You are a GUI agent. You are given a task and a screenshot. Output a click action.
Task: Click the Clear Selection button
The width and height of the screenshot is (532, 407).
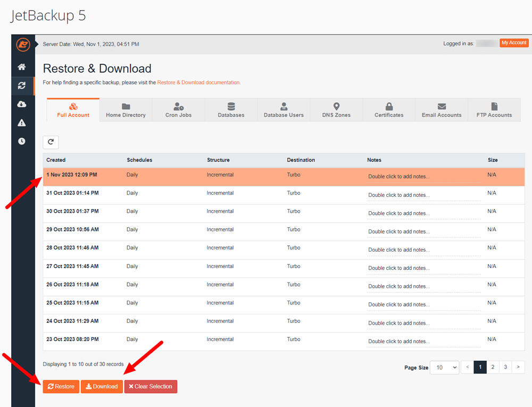151,387
